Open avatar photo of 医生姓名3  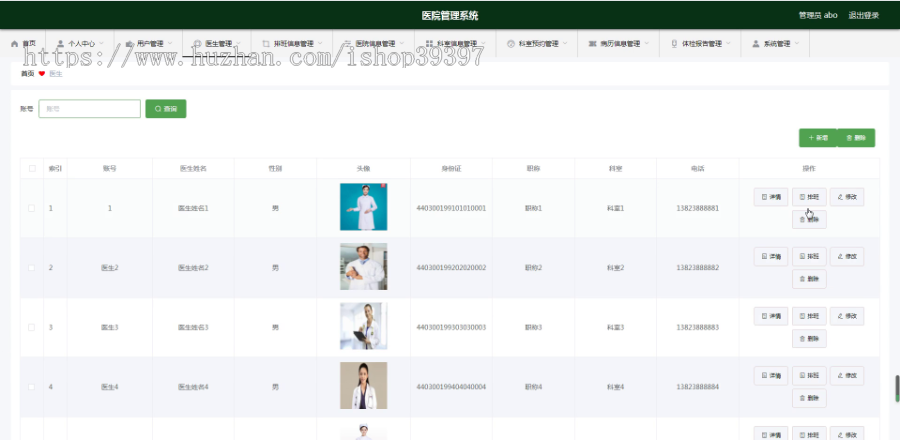click(363, 326)
